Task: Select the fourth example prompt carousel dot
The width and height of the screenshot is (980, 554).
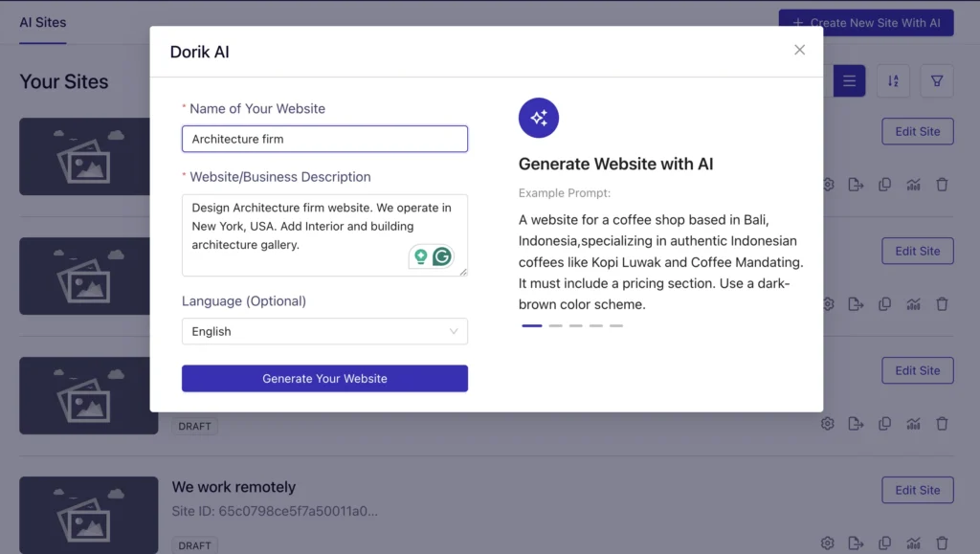Action: pyautogui.click(x=596, y=325)
